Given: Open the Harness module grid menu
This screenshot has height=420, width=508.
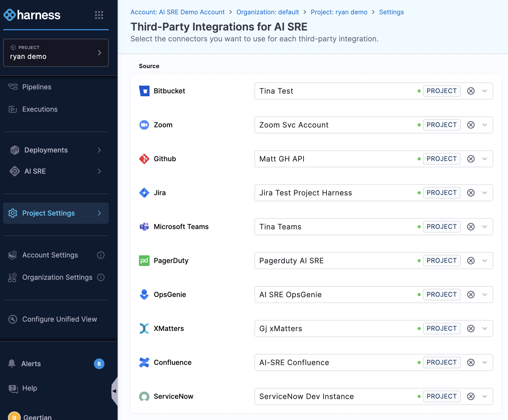Looking at the screenshot, I should coord(99,15).
